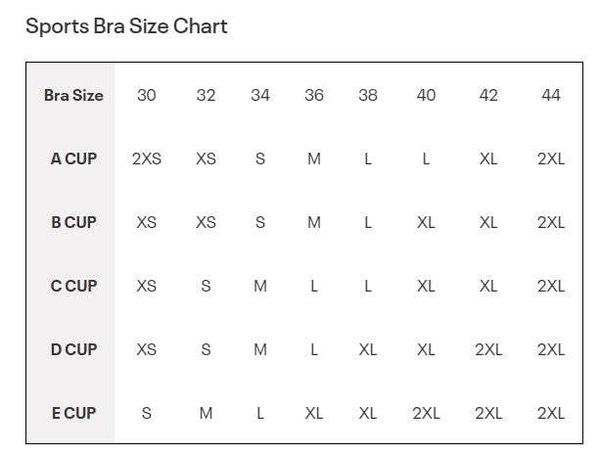Click XL under size 38 in D CUP row
This screenshot has width=600, height=455.
[368, 349]
